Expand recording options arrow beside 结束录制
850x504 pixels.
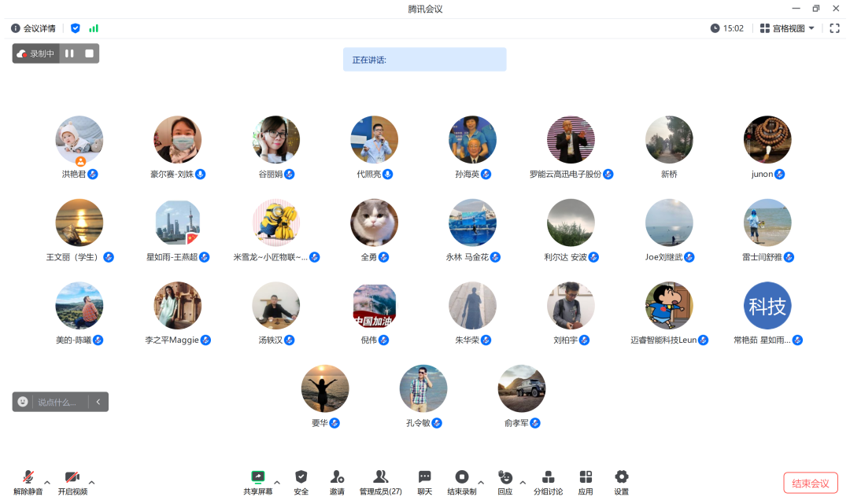[481, 482]
